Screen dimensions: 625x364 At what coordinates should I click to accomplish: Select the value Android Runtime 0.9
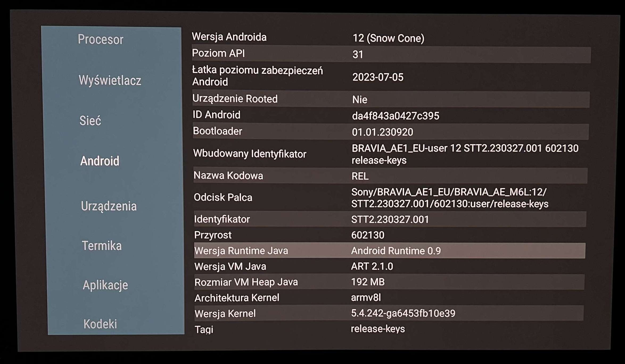pos(396,251)
